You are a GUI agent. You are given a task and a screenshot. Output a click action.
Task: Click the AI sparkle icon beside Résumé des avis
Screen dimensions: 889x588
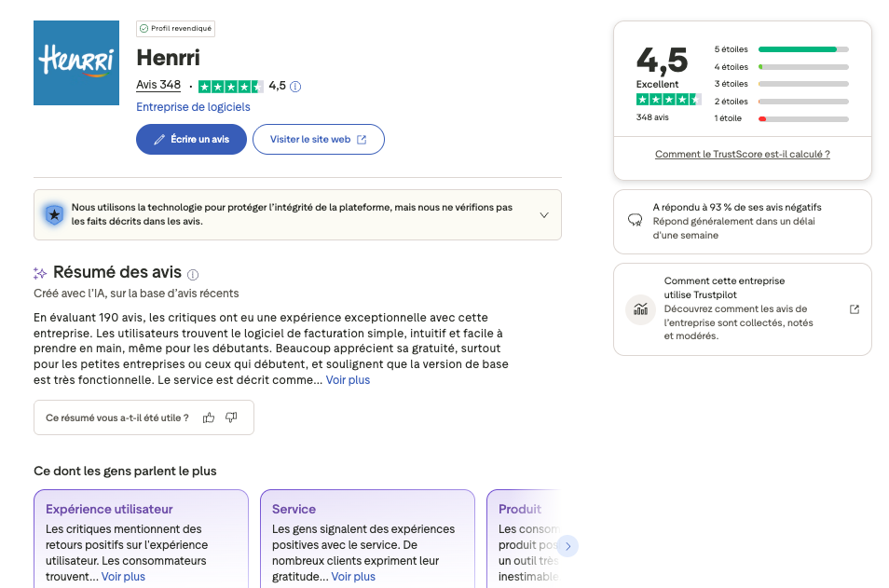pos(40,273)
